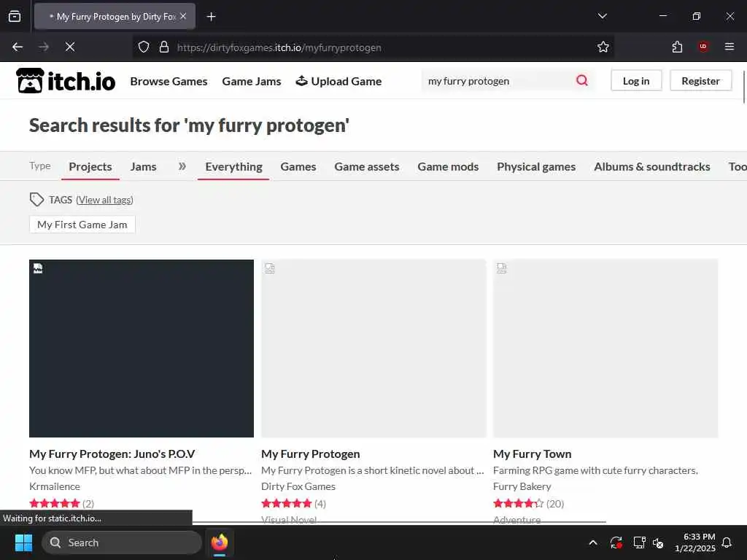The image size is (747, 560).
Task: Open the Firefox extensions puzzle icon
Action: tap(677, 47)
